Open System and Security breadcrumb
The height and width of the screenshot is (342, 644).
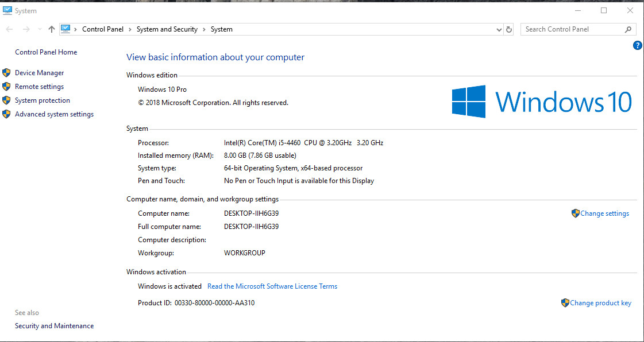[x=167, y=29]
